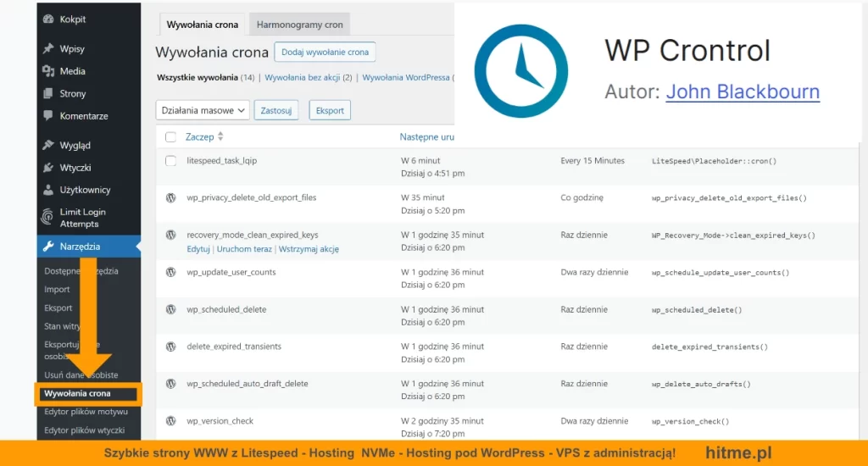Check the litespeed_task_lqip row checkbox

pos(170,160)
